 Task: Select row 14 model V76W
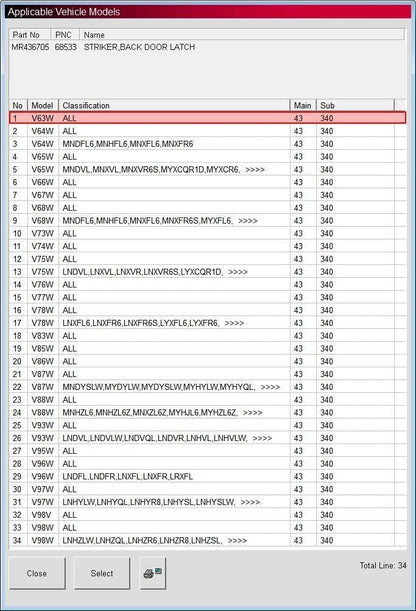click(x=42, y=284)
